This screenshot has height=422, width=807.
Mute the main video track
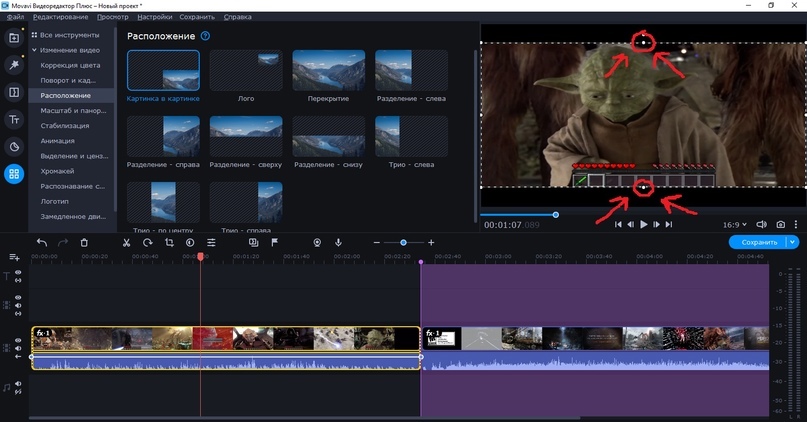18,348
